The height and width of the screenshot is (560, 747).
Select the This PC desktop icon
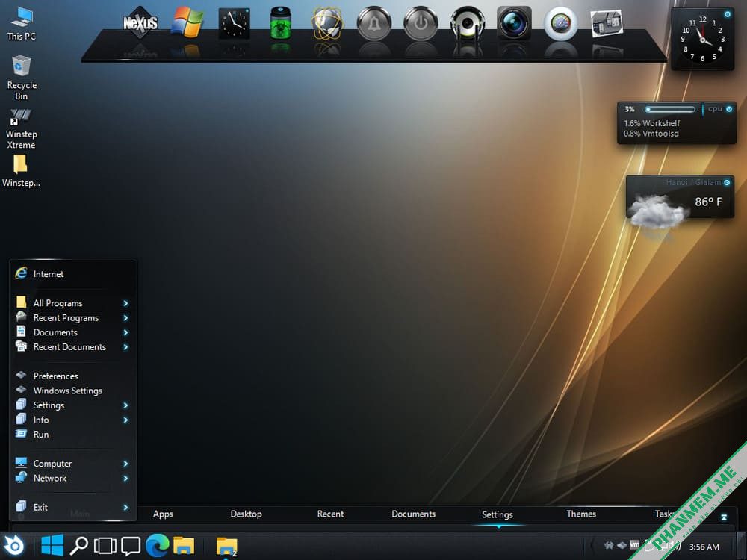(22, 24)
